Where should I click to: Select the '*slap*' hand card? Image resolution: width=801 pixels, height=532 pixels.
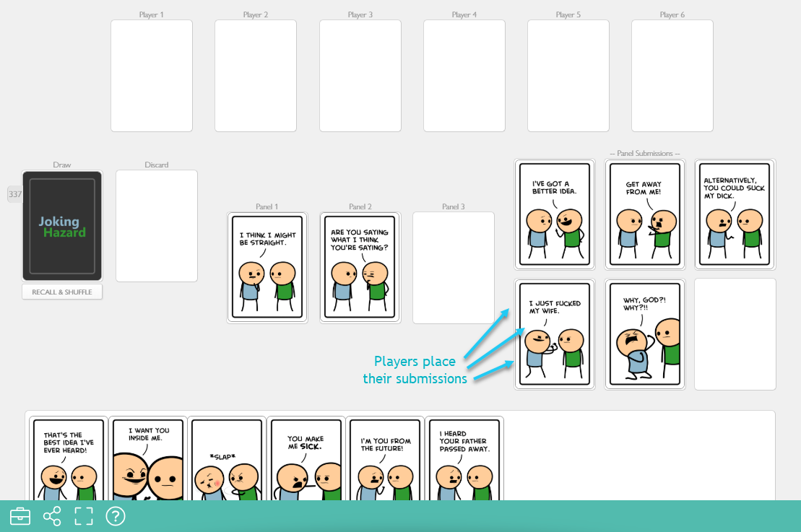(227, 458)
